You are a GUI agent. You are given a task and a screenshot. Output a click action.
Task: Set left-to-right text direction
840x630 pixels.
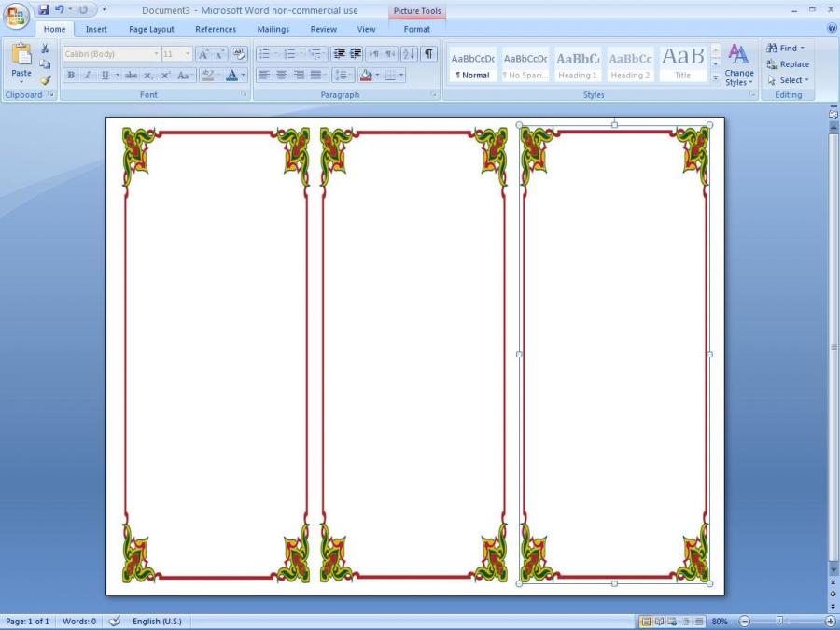pos(374,53)
